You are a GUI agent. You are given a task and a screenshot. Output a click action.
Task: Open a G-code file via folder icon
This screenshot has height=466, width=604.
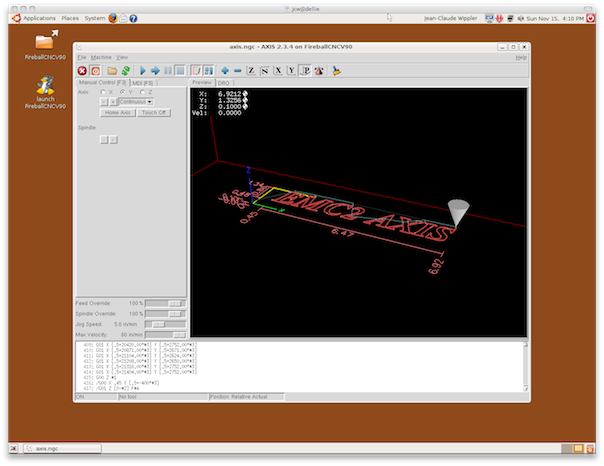pos(112,71)
